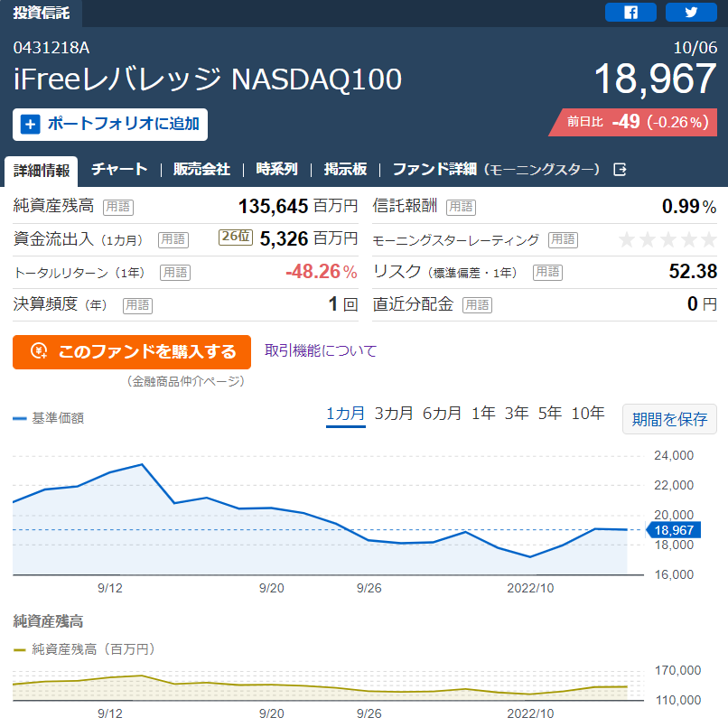Select the 1年 chart period
The image size is (728, 727).
[x=483, y=414]
